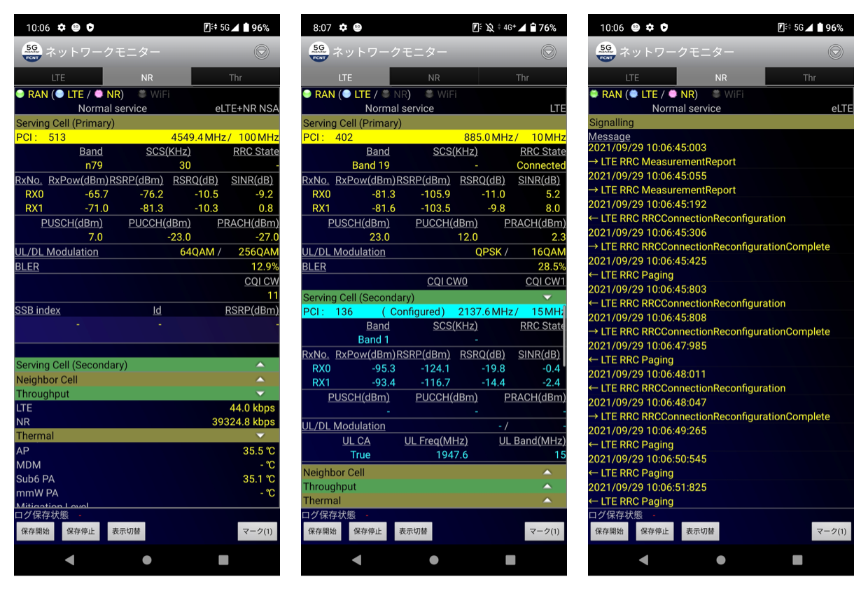Tap 表示切替 button in 8:07 screen
868x591 pixels.
413,531
